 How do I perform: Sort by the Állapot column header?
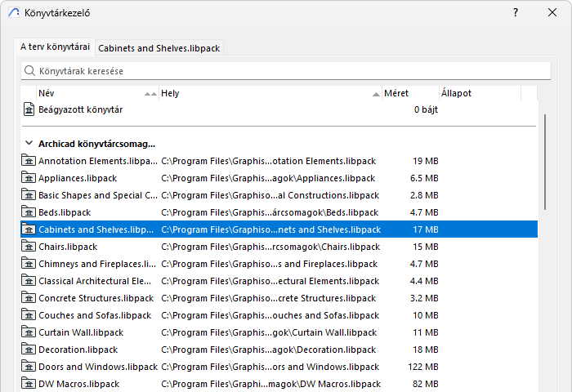(x=480, y=93)
